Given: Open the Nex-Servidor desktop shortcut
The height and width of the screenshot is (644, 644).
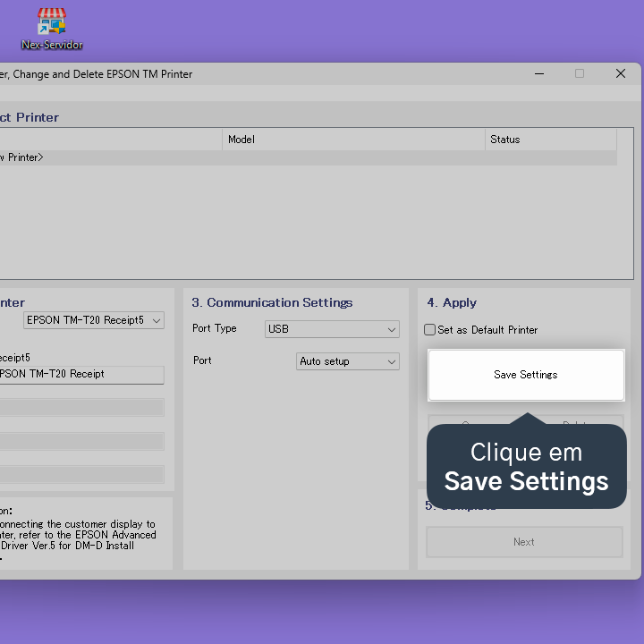Looking at the screenshot, I should 52,29.
